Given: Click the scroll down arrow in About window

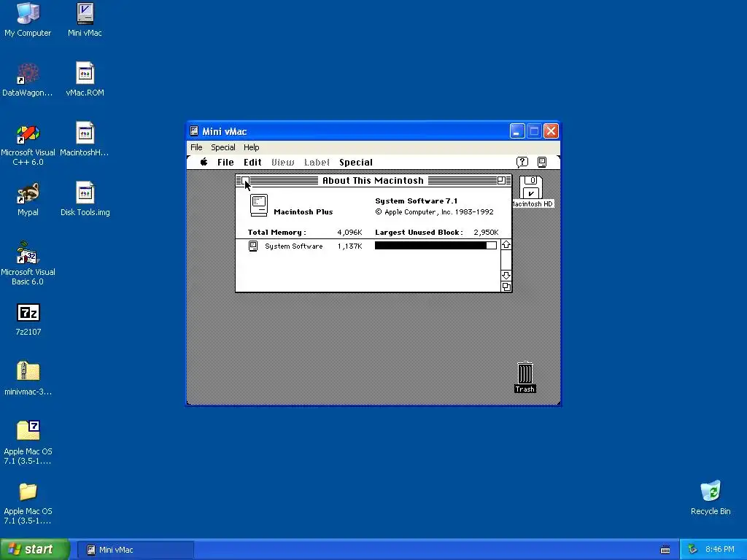Looking at the screenshot, I should coord(506,276).
